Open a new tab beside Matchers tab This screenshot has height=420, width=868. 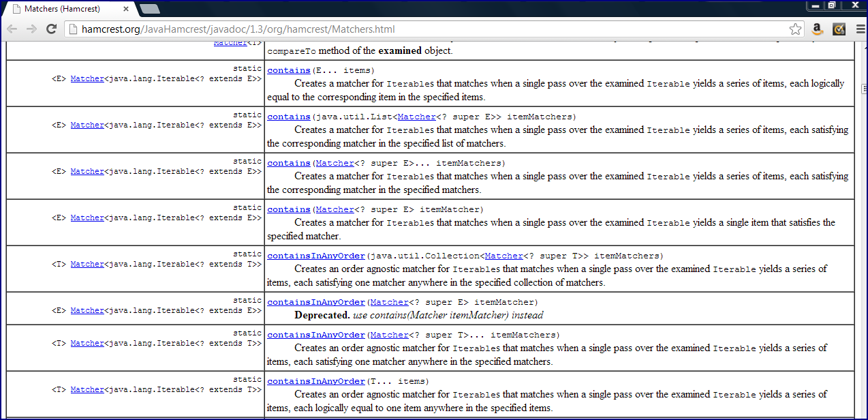click(x=149, y=9)
